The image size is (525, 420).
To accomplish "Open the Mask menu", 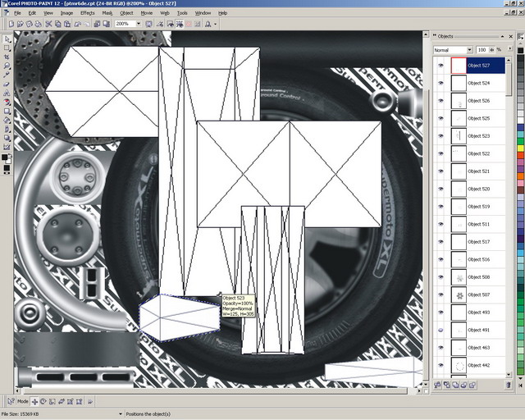I will pos(107,13).
